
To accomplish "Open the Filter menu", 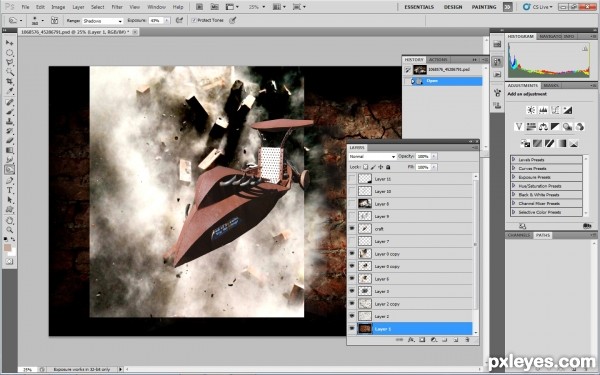I will tap(117, 7).
